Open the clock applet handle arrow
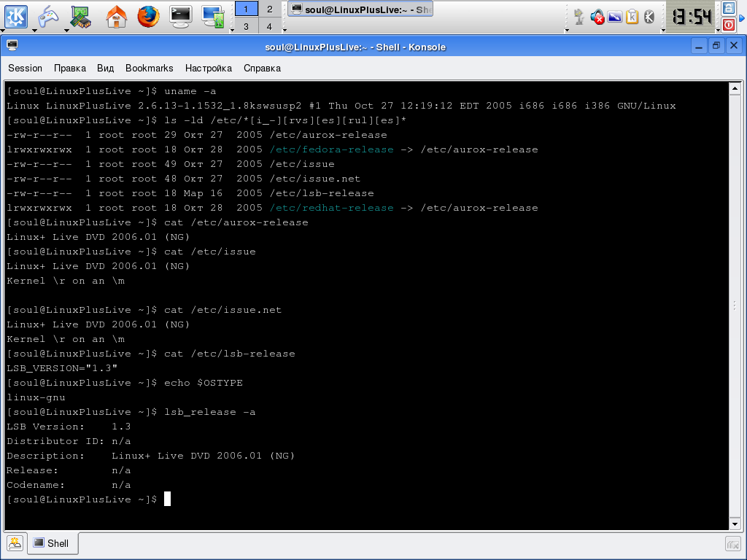747x560 pixels. tap(662, 31)
